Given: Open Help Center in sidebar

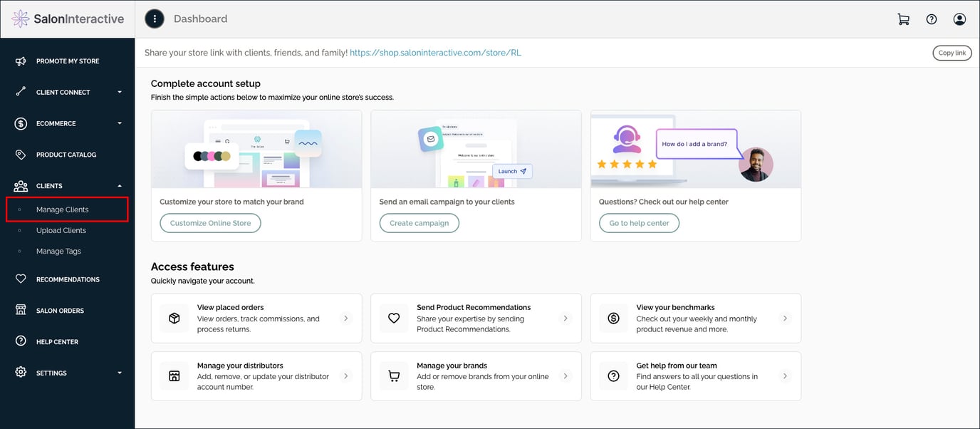Looking at the screenshot, I should point(57,341).
